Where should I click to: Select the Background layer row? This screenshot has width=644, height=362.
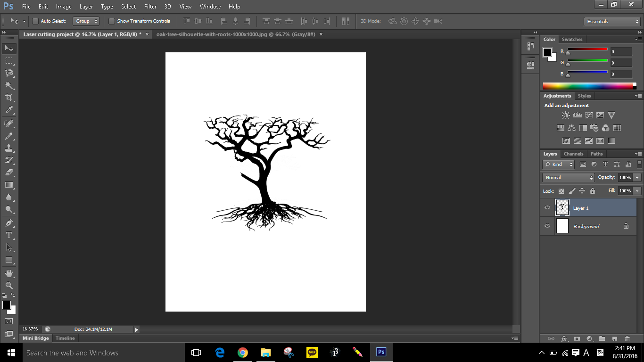click(588, 226)
